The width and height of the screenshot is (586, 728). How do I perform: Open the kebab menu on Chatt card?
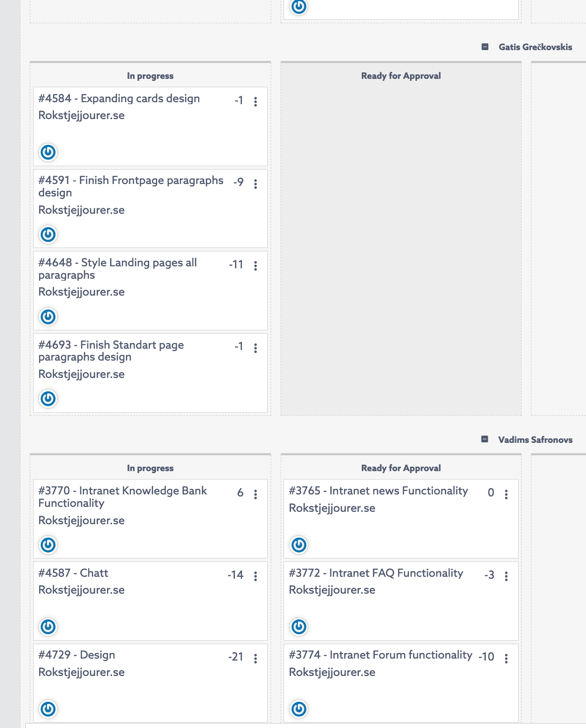coord(255,576)
